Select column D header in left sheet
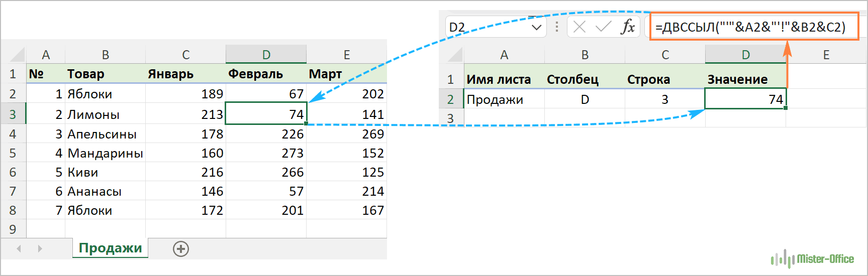Viewport: 868px width, 276px height. coord(266,54)
